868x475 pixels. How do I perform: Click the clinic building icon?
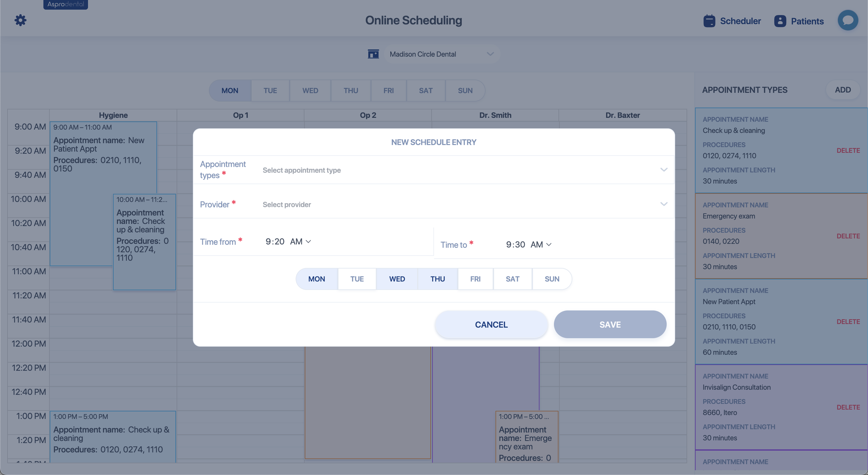(x=373, y=54)
